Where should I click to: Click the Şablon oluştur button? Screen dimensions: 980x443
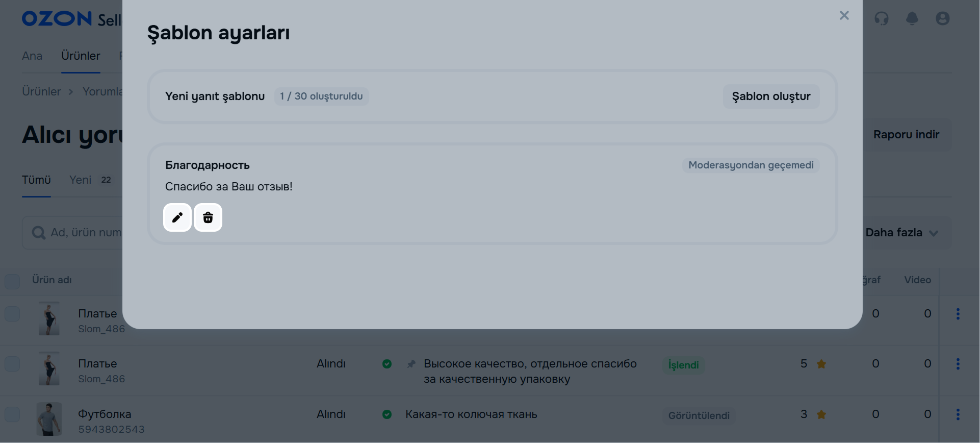point(771,96)
